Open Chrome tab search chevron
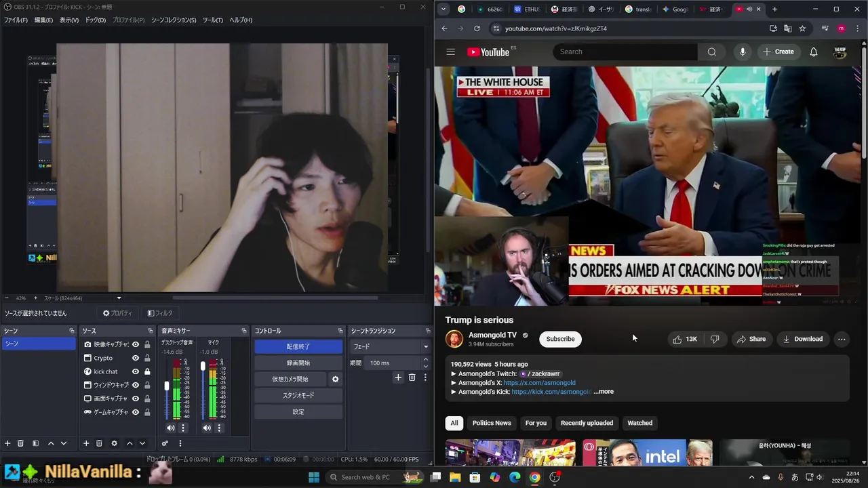The width and height of the screenshot is (868, 488). [x=443, y=9]
